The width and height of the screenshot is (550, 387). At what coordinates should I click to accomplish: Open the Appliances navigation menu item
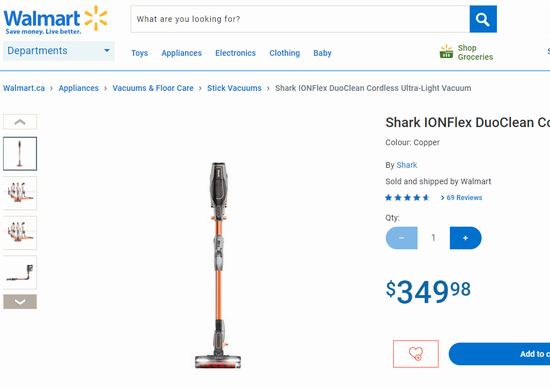181,53
